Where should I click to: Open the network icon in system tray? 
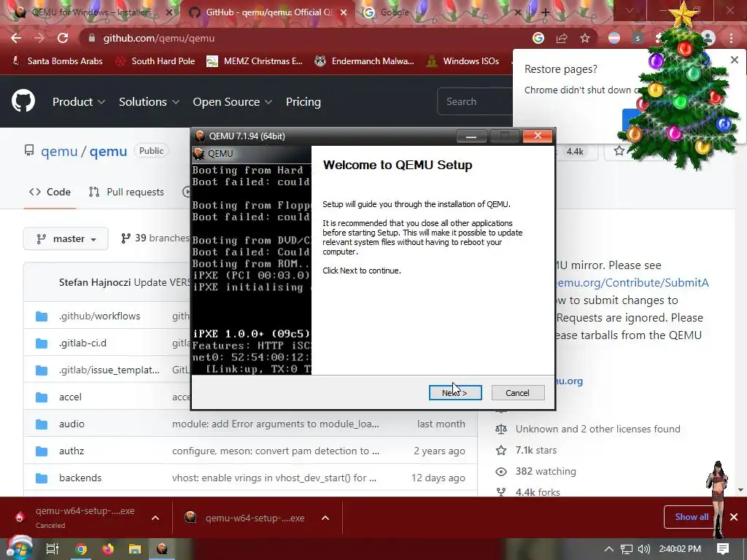click(x=627, y=549)
